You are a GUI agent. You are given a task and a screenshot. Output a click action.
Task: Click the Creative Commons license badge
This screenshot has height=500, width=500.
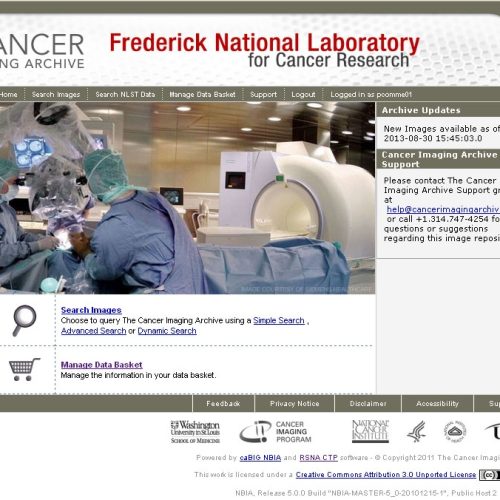pos(490,475)
